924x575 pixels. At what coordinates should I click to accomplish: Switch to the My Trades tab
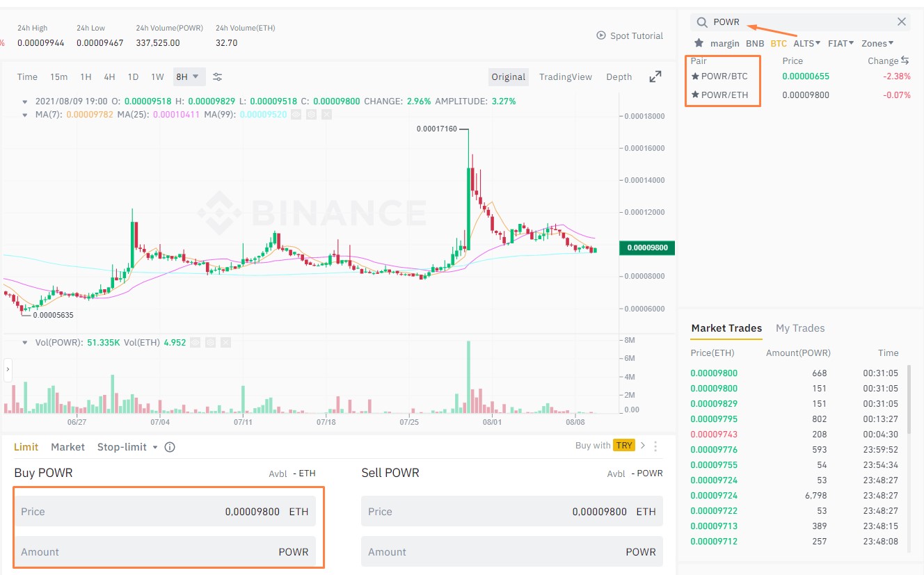[799, 328]
